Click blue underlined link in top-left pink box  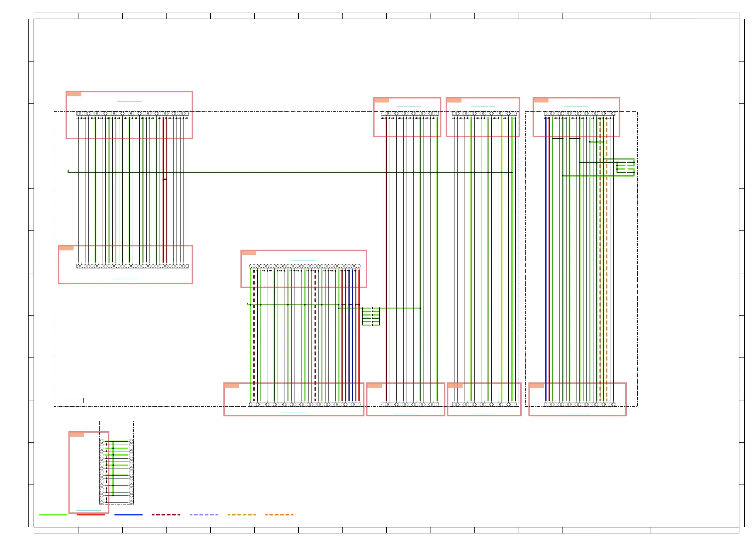click(x=129, y=101)
